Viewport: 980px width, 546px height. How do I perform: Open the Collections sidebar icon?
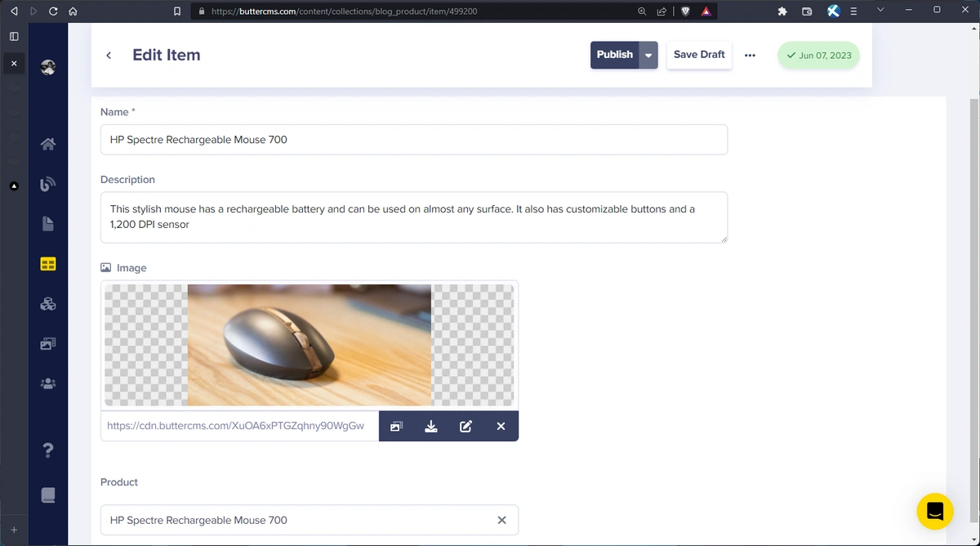click(x=48, y=264)
